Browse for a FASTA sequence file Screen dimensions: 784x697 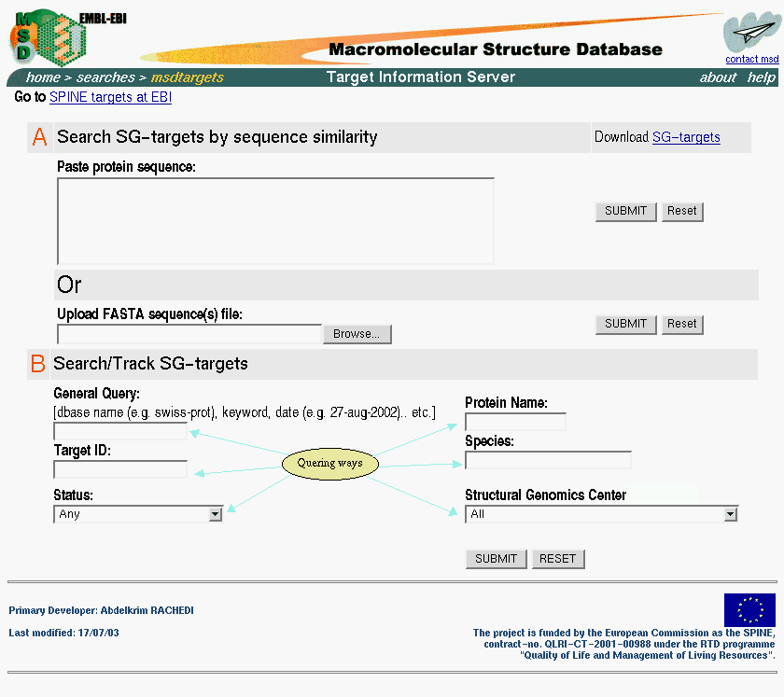coord(357,334)
